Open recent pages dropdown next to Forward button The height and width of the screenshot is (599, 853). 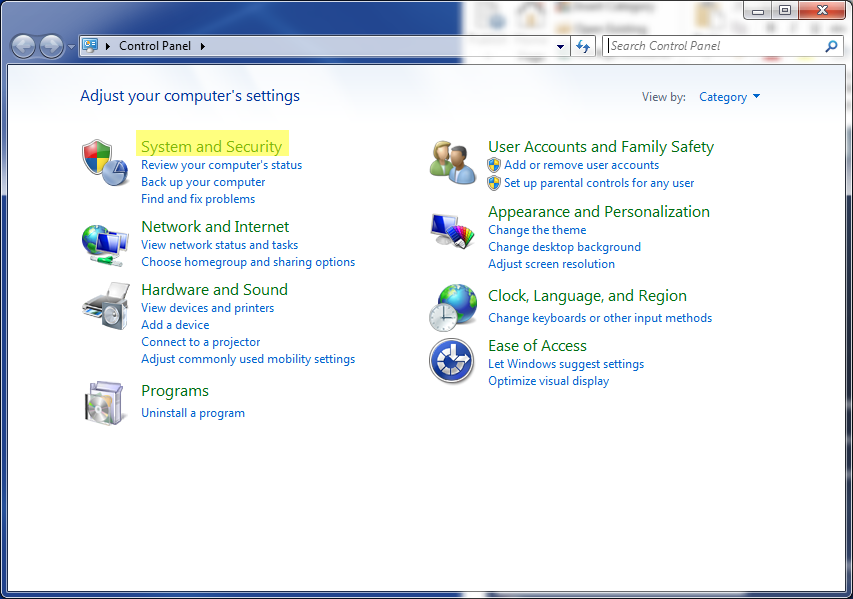[71, 47]
